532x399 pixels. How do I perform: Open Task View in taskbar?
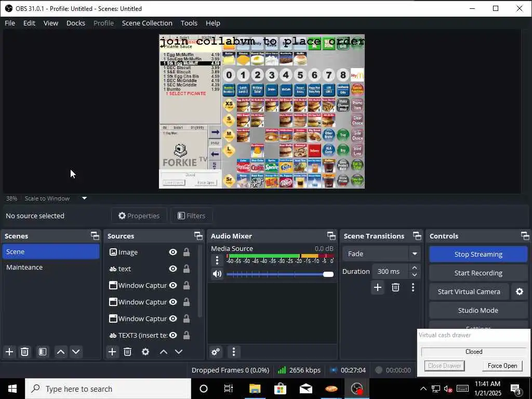click(x=229, y=389)
